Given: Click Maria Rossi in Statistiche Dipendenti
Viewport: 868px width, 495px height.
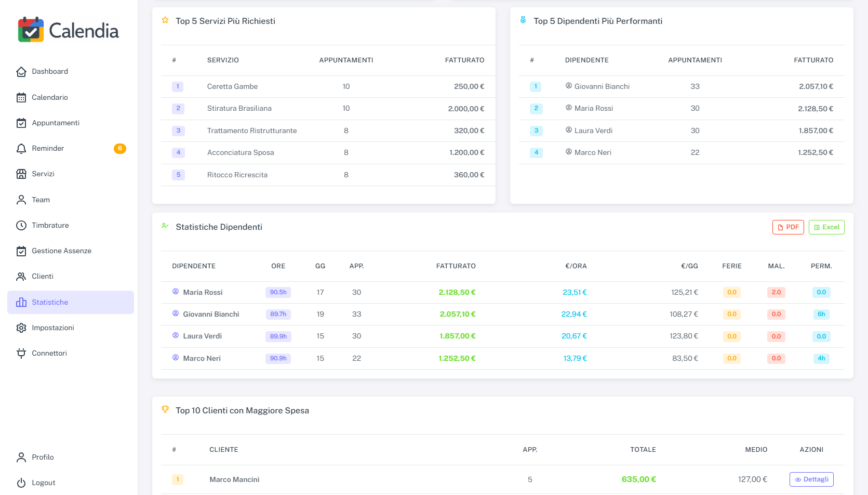Looking at the screenshot, I should [203, 292].
